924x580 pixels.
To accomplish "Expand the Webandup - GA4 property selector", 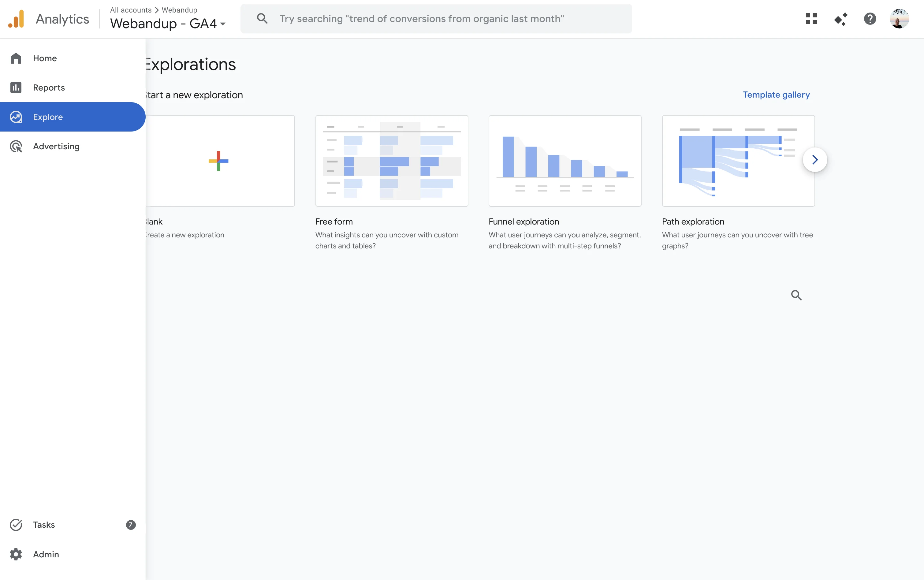I will pos(168,23).
